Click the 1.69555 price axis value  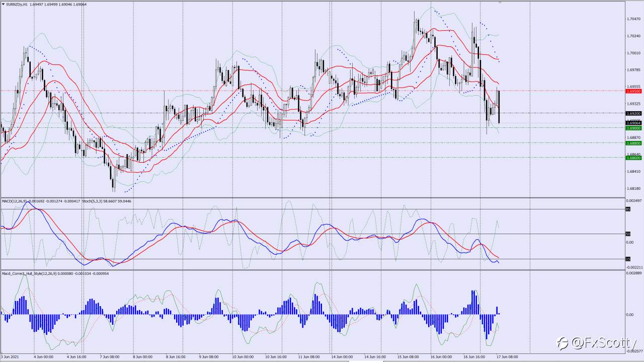tap(634, 87)
